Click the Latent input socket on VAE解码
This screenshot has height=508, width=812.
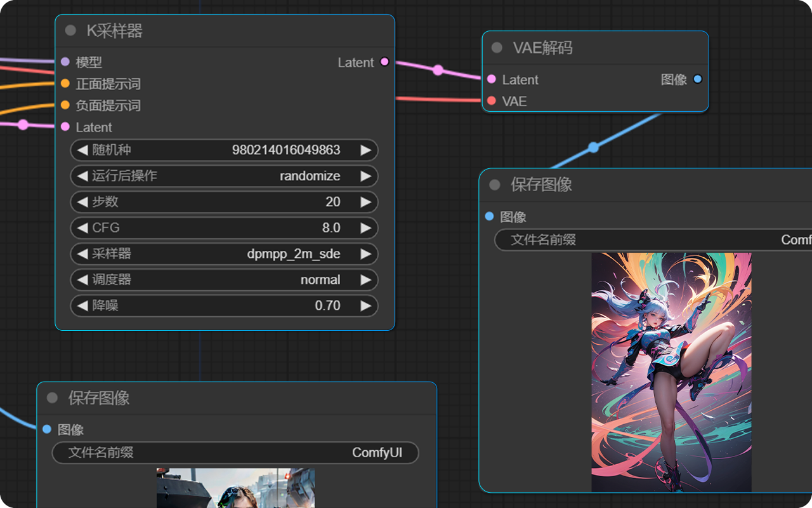(x=492, y=79)
